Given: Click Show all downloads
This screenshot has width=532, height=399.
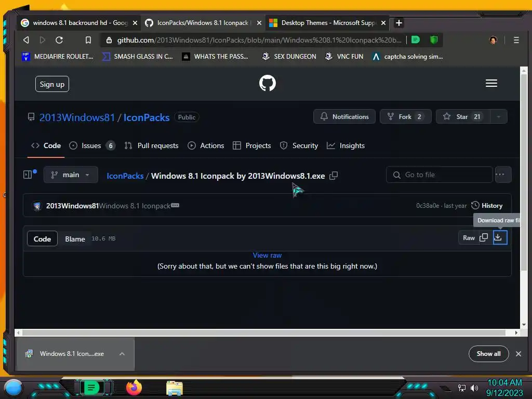Looking at the screenshot, I should point(488,353).
